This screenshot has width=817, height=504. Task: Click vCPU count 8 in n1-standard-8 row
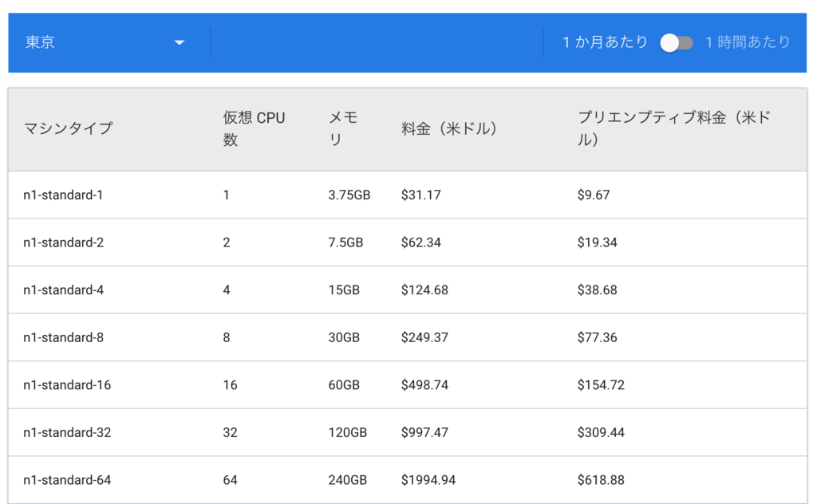226,337
